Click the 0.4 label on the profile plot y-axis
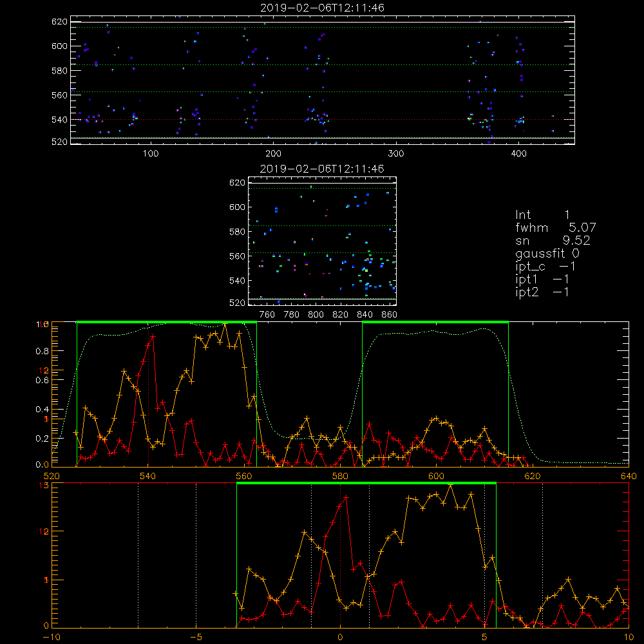644x644 pixels. pyautogui.click(x=43, y=410)
